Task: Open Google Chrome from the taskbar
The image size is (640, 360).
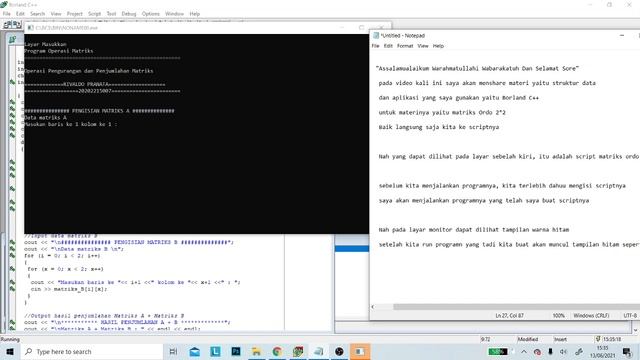Action: (277, 351)
